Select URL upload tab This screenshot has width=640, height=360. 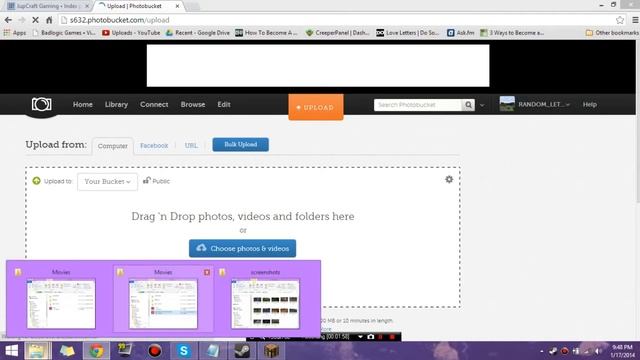pos(191,145)
